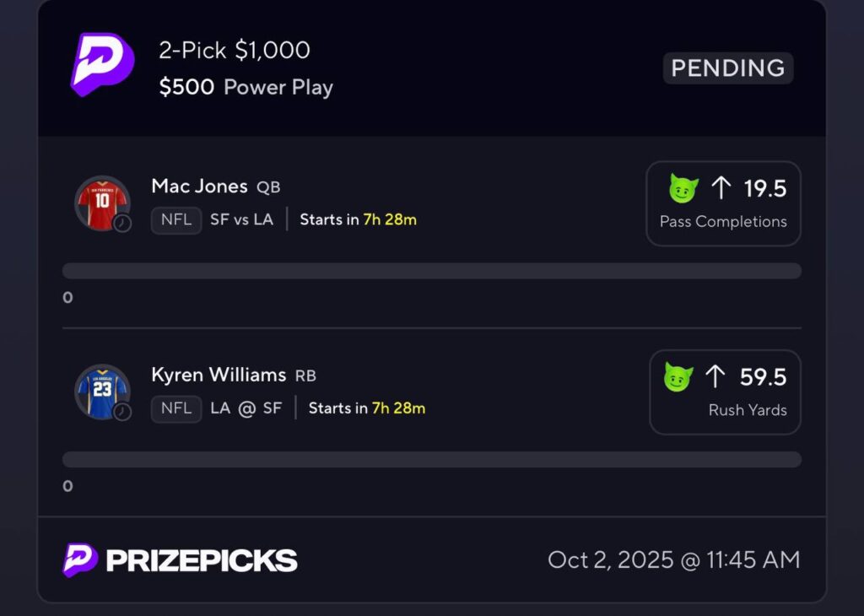Click the 2-Pick $1,000 entry title
Image resolution: width=864 pixels, height=616 pixels.
pyautogui.click(x=235, y=51)
